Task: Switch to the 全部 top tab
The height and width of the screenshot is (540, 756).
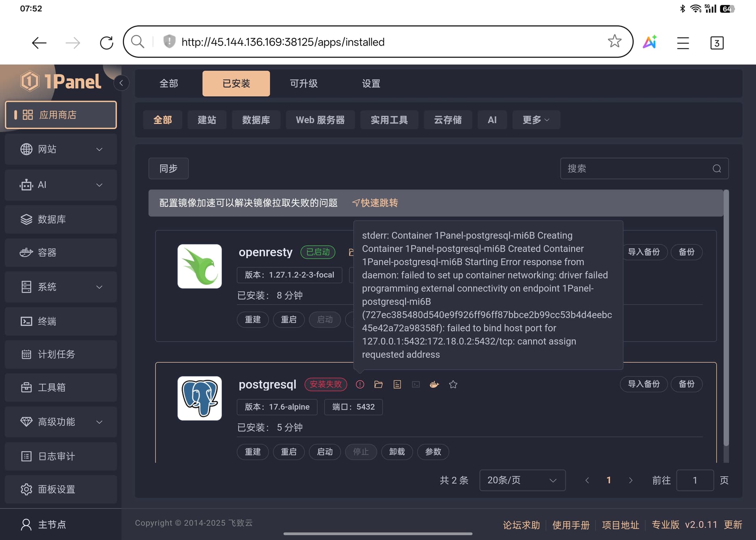Action: coord(169,84)
